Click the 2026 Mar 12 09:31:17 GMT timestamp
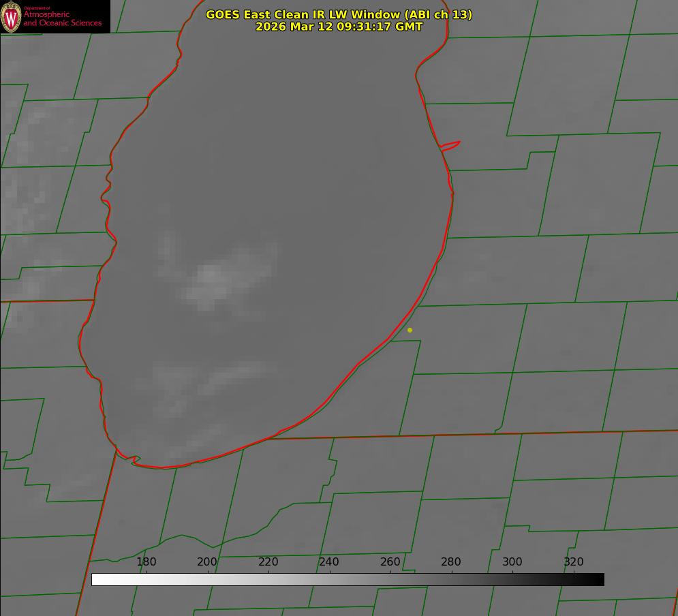Image resolution: width=678 pixels, height=616 pixels. 339,27
